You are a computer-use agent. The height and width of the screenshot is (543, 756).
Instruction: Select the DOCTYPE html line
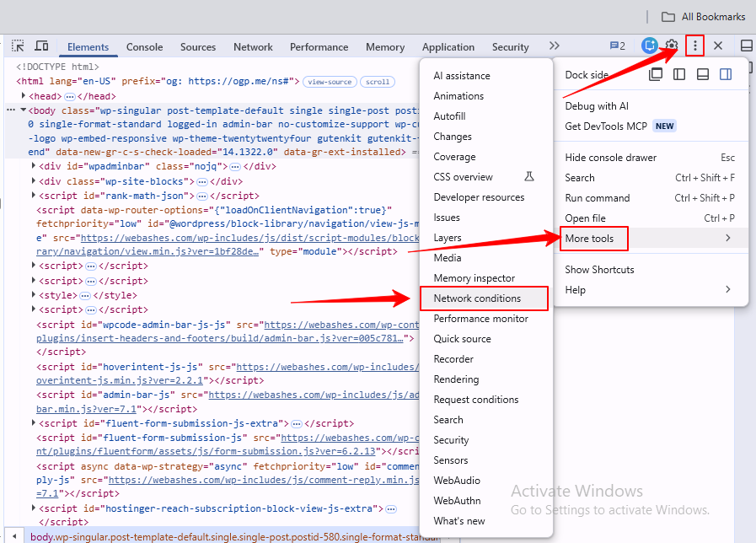(x=58, y=67)
